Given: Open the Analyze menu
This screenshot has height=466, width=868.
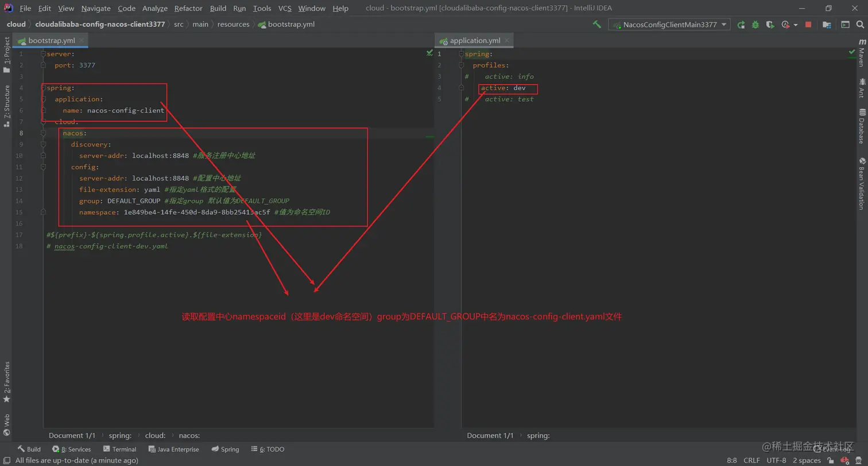Looking at the screenshot, I should tap(154, 8).
